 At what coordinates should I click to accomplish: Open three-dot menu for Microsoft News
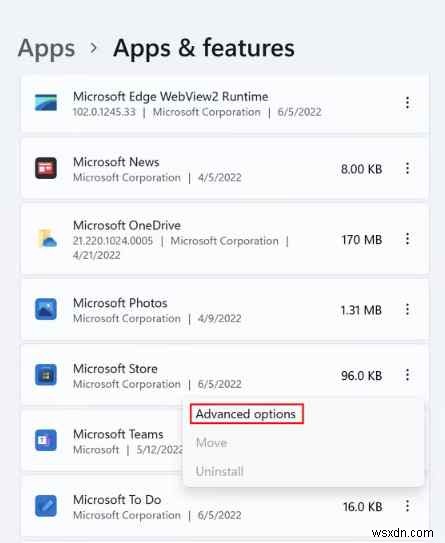pyautogui.click(x=407, y=168)
